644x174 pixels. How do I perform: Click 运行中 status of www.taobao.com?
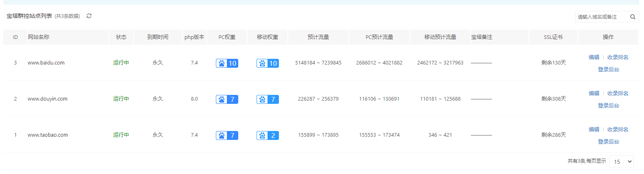(x=121, y=135)
